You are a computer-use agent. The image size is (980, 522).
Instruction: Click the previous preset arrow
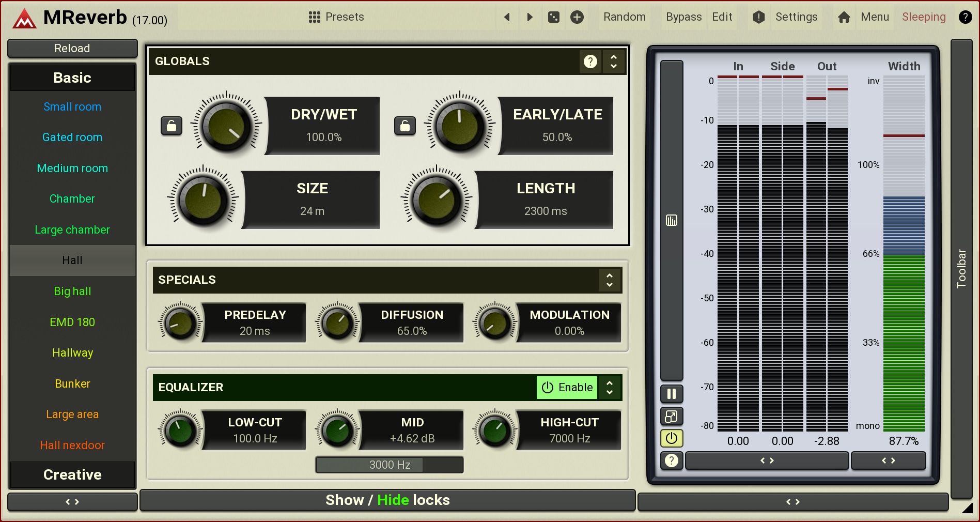click(507, 17)
